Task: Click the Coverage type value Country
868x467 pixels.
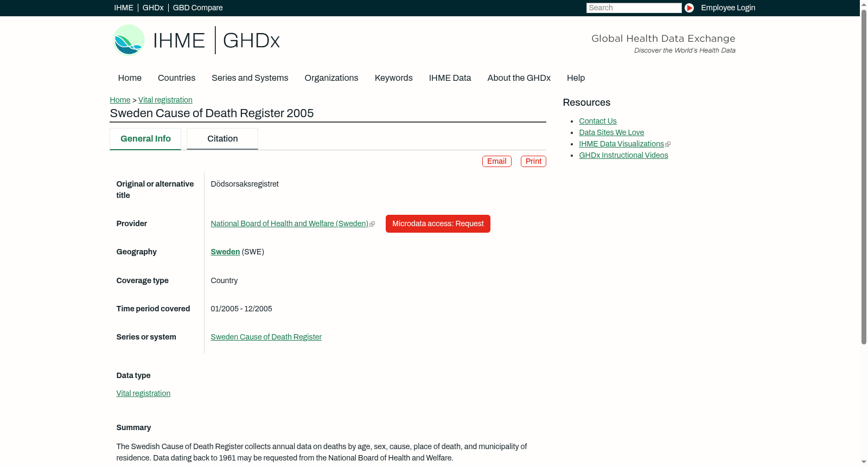Action: tap(224, 280)
